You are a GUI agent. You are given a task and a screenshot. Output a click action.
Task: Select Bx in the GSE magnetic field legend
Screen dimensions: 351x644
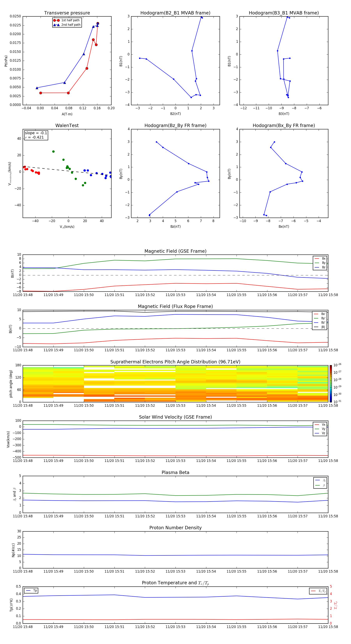320,259
